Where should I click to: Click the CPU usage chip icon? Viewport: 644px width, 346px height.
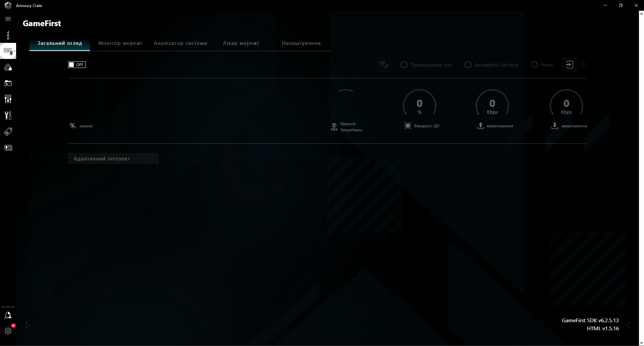tap(408, 126)
